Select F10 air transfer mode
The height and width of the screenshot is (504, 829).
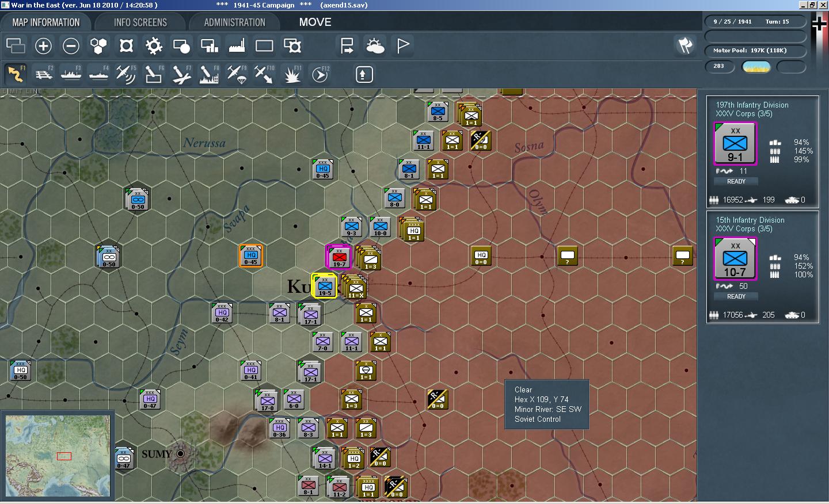pyautogui.click(x=264, y=74)
